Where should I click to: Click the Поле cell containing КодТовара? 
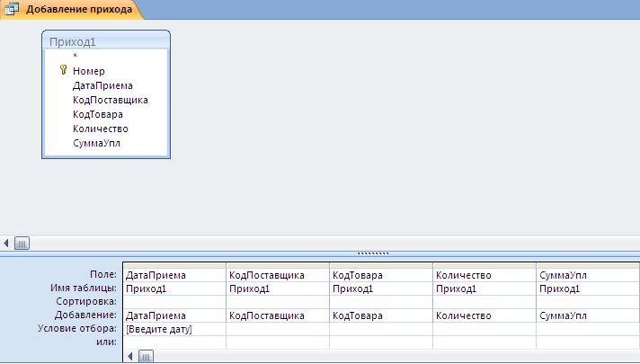click(381, 275)
